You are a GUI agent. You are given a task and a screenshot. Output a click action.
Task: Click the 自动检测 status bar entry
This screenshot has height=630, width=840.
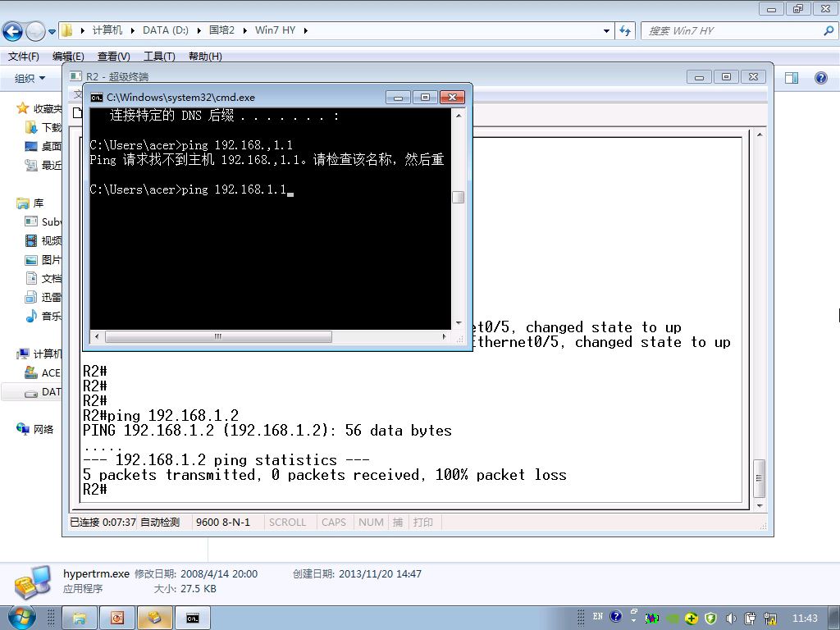click(160, 523)
